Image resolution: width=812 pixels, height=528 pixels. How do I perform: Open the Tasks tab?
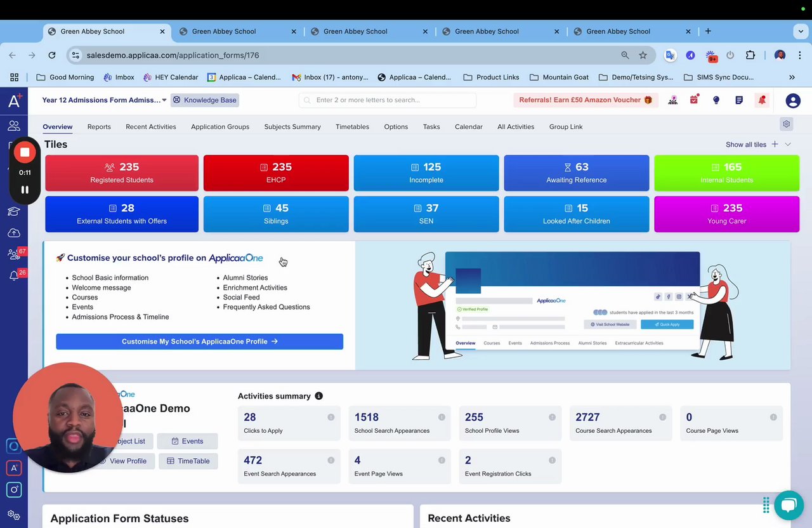[x=431, y=126]
